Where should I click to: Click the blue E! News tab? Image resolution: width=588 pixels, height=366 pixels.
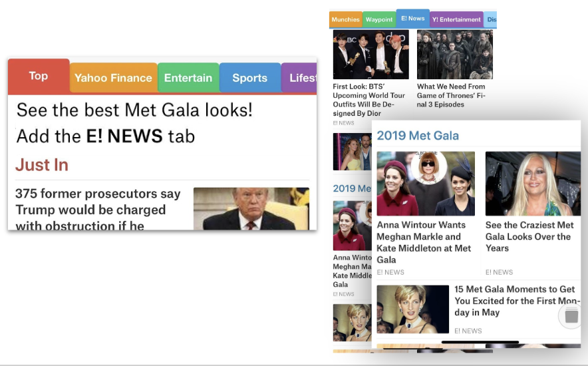click(412, 19)
